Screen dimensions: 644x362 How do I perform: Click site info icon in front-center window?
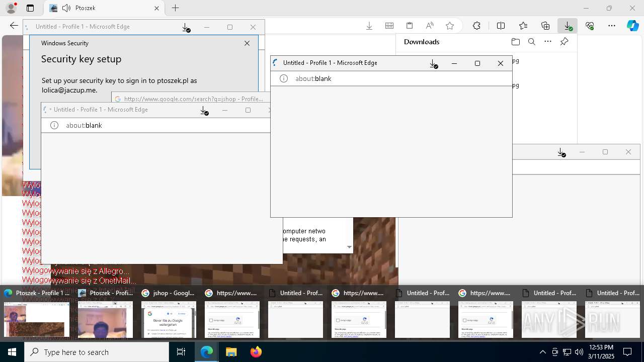(x=284, y=78)
